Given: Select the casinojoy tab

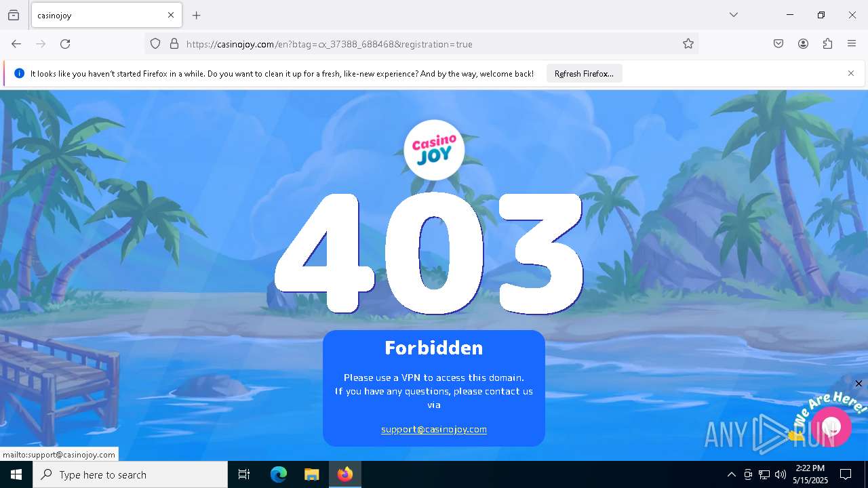Looking at the screenshot, I should pos(105,15).
